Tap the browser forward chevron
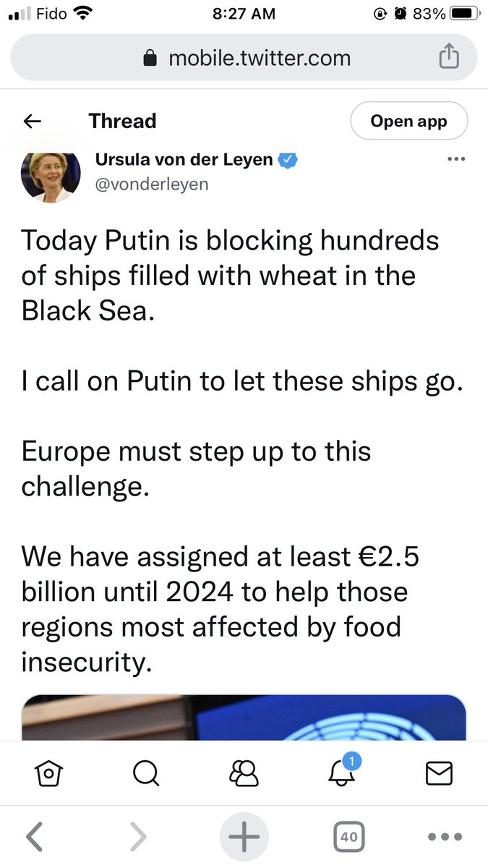 pos(137,837)
